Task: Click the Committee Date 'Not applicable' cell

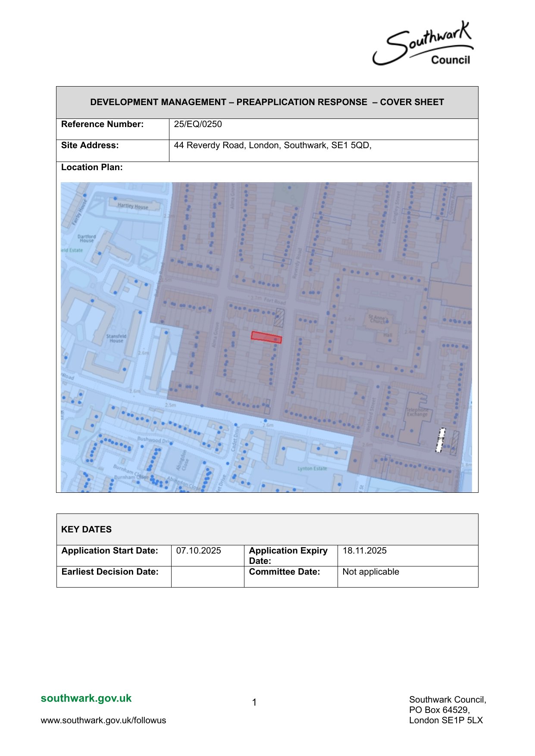Action: (x=371, y=572)
